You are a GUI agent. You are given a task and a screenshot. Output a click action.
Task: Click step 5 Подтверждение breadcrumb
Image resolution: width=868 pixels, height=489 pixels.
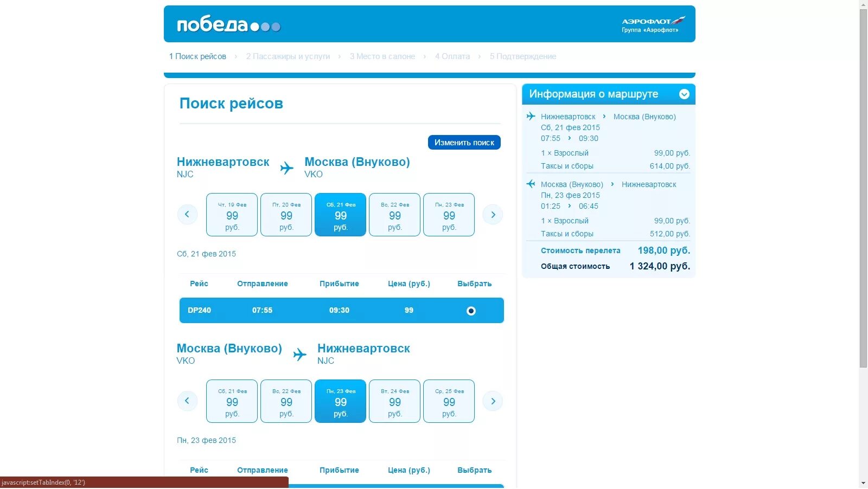pyautogui.click(x=523, y=56)
